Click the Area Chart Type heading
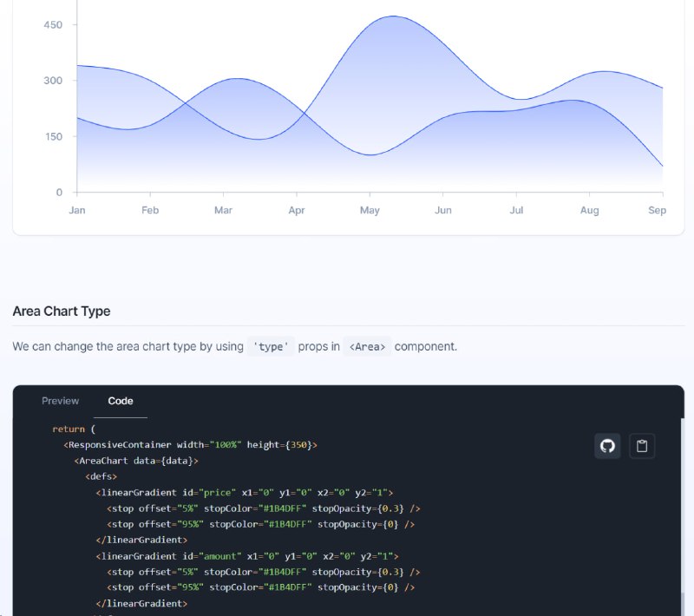This screenshot has width=694, height=616. pyautogui.click(x=62, y=311)
